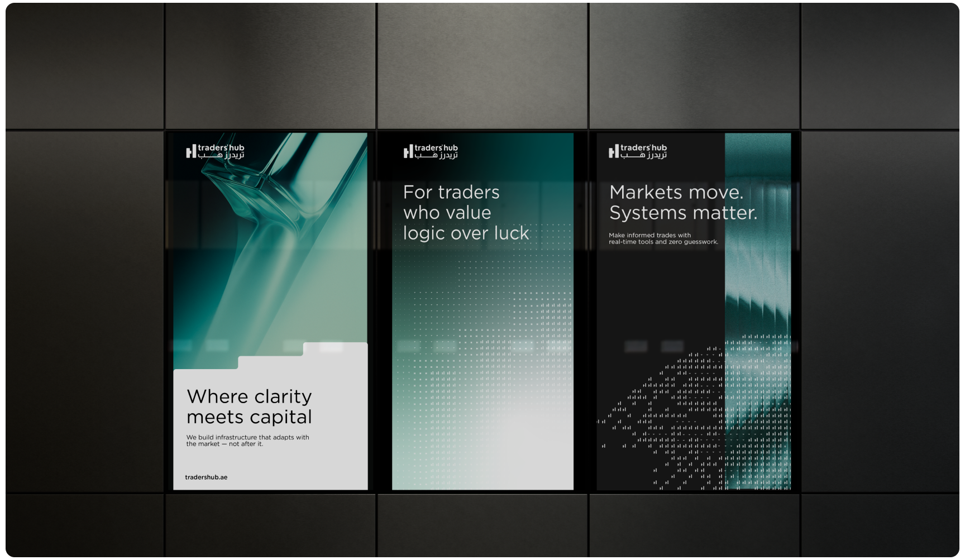The height and width of the screenshot is (560, 965).
Task: Click the traders hub logo on the left poster
Action: pyautogui.click(x=218, y=150)
